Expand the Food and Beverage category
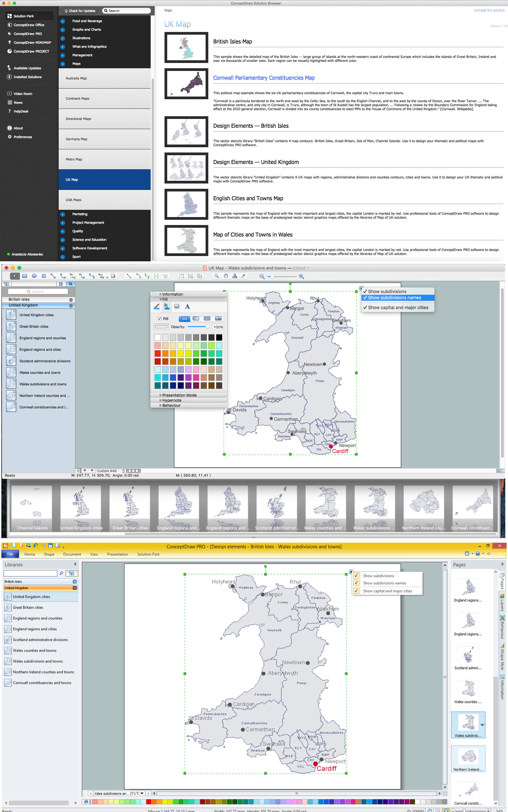508x812 pixels. 62,21
